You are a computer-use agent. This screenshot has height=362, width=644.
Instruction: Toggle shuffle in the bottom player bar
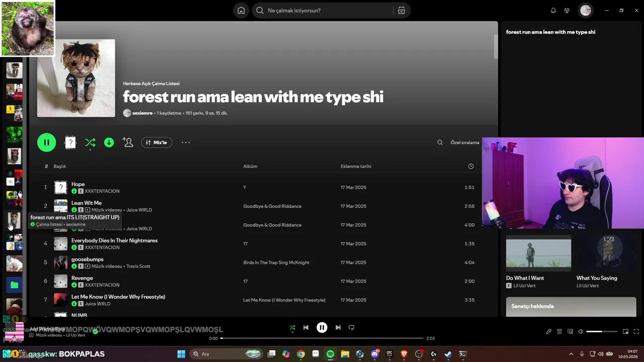click(x=292, y=328)
